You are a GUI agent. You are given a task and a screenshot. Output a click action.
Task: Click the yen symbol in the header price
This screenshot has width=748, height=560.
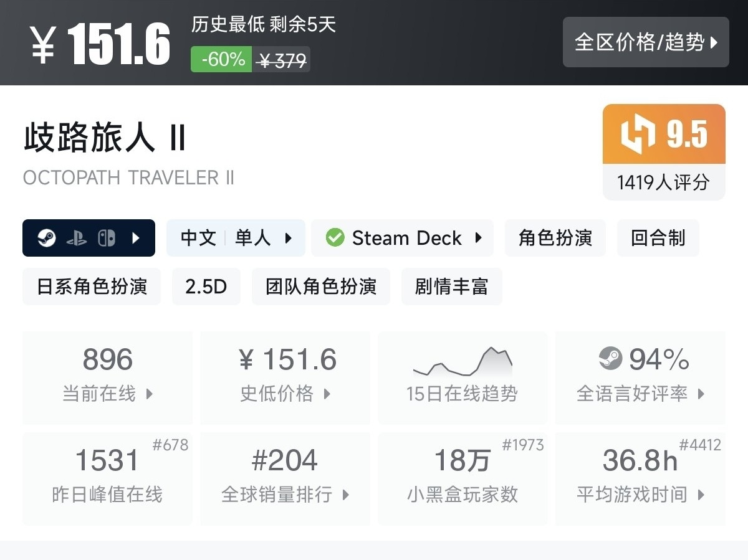(43, 44)
